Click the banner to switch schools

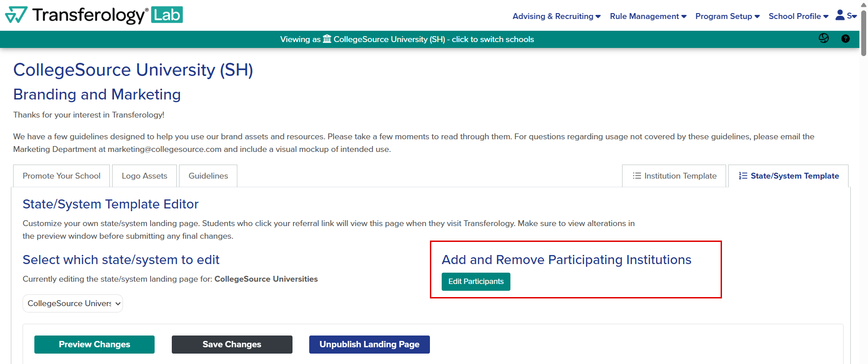407,39
